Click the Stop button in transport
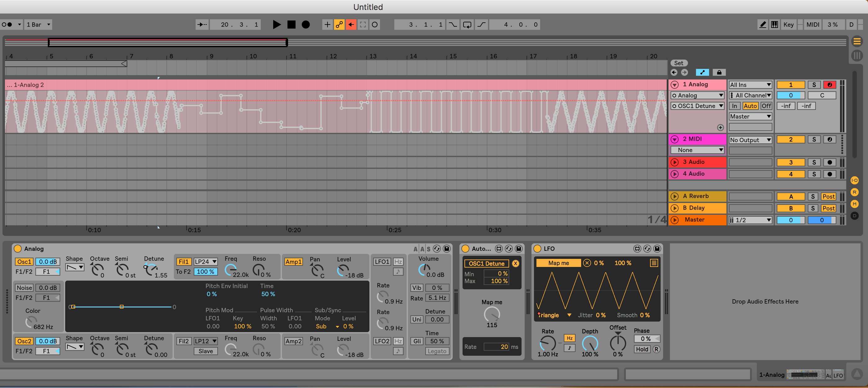The height and width of the screenshot is (388, 868). pyautogui.click(x=291, y=24)
